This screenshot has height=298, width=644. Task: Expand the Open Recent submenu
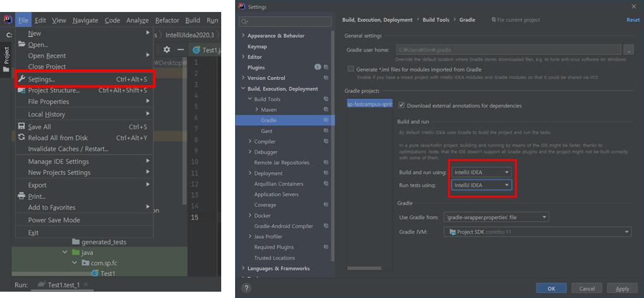click(x=84, y=56)
